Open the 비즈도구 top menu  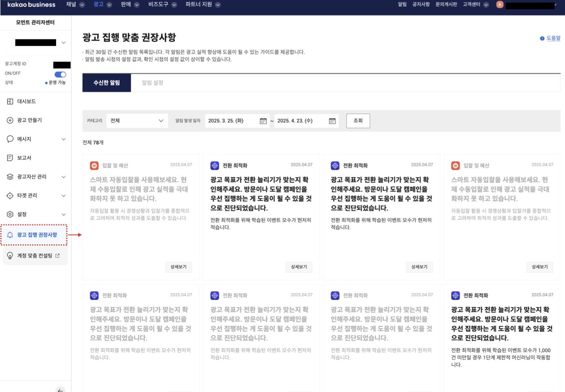click(x=162, y=5)
